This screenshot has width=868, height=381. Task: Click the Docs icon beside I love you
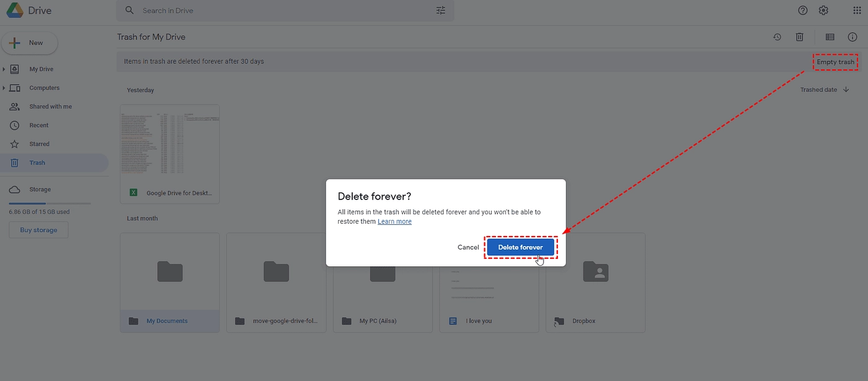click(453, 321)
